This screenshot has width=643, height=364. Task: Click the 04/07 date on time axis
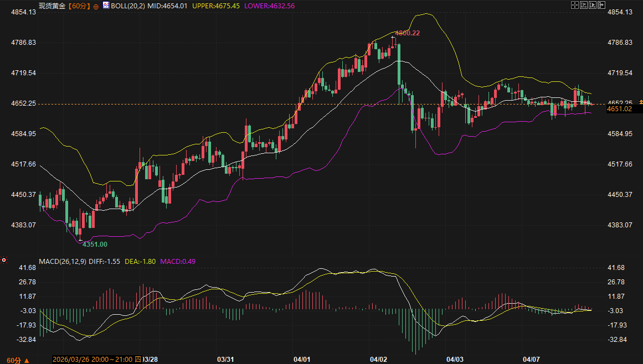point(531,360)
